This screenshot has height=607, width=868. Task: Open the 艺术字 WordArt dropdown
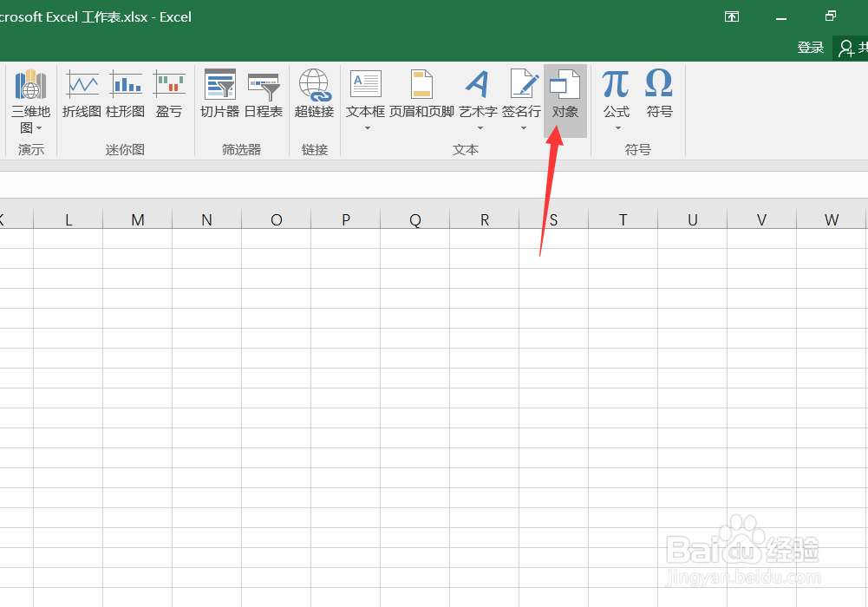[x=478, y=127]
